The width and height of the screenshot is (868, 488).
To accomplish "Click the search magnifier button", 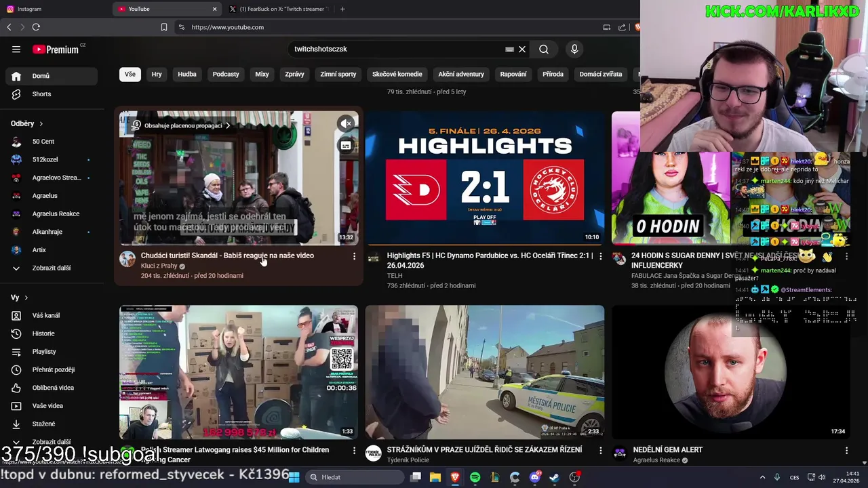I will point(544,49).
